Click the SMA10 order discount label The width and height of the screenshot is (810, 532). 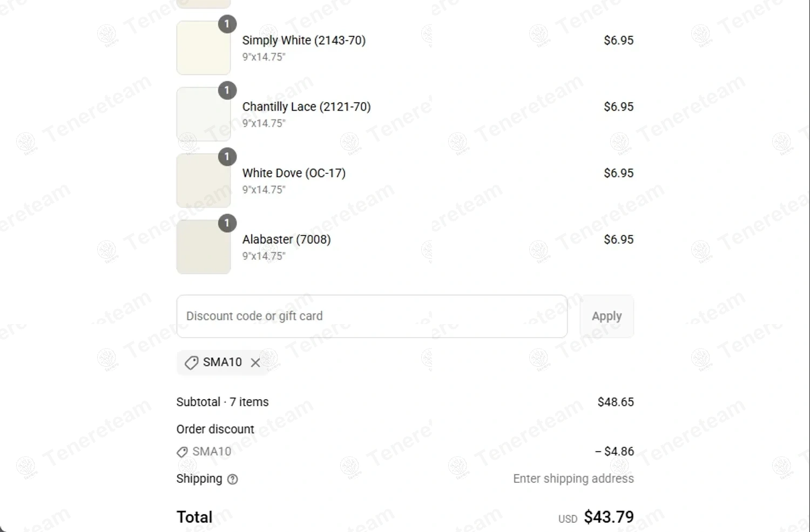click(x=212, y=452)
